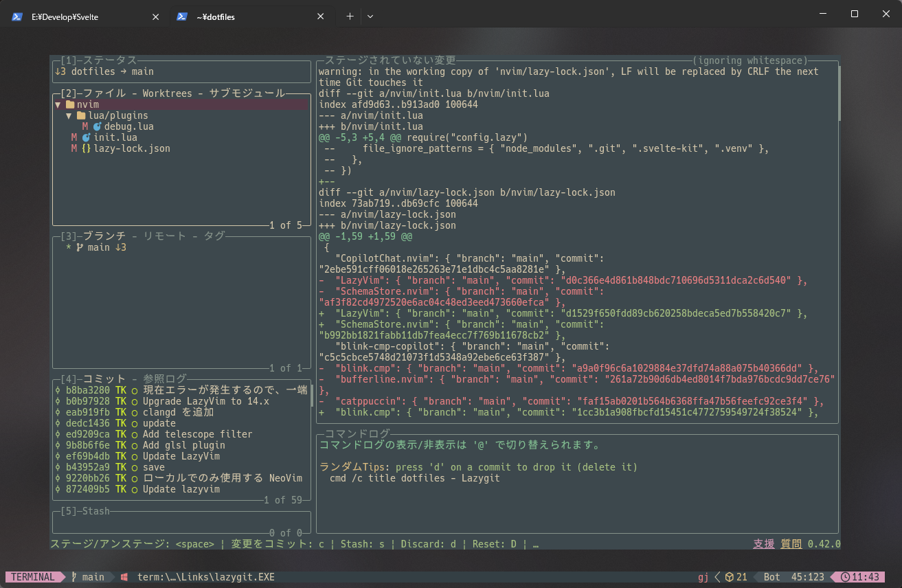This screenshot has height=588, width=902.
Task: Select commit 9220bb26
Action: 181,478
